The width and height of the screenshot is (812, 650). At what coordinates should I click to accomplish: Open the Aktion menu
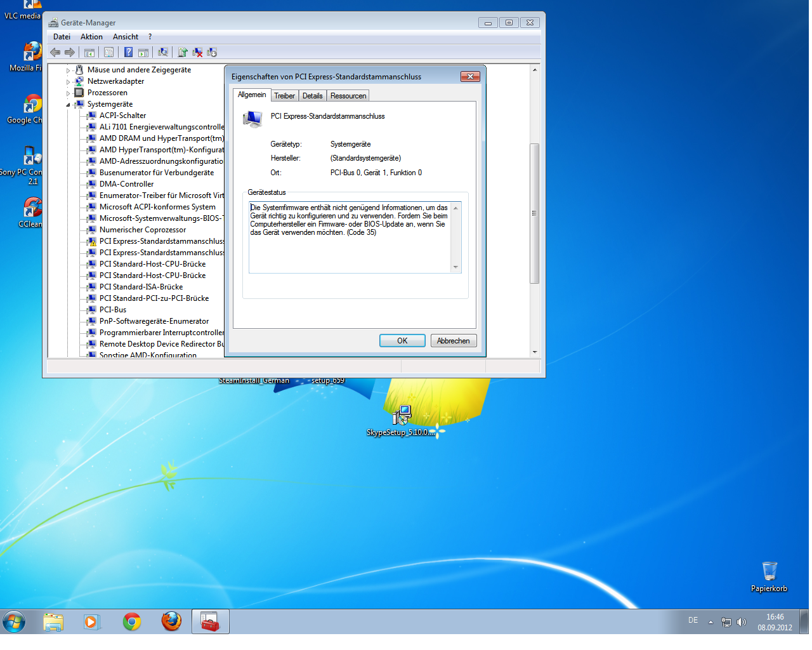click(x=91, y=37)
